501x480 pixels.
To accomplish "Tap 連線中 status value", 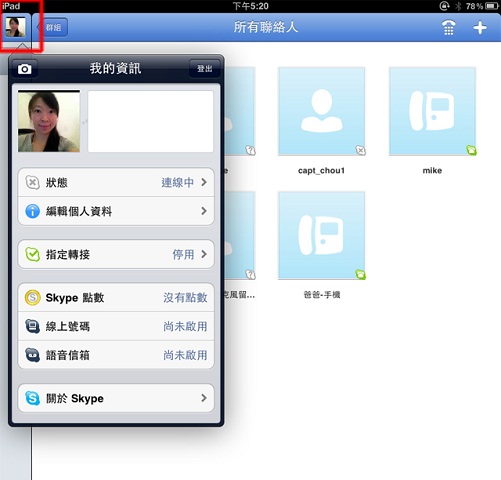I will [177, 182].
